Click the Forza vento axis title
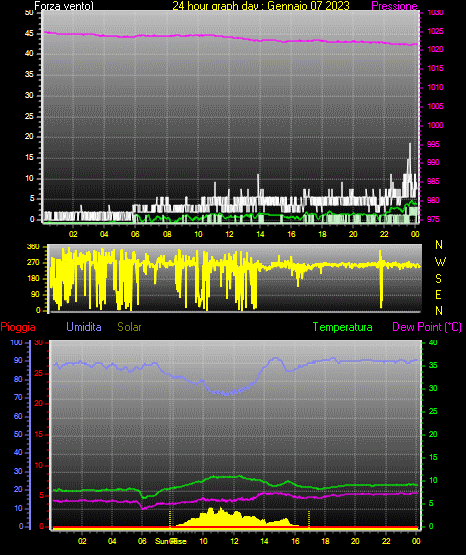466x555 pixels. [x=64, y=6]
